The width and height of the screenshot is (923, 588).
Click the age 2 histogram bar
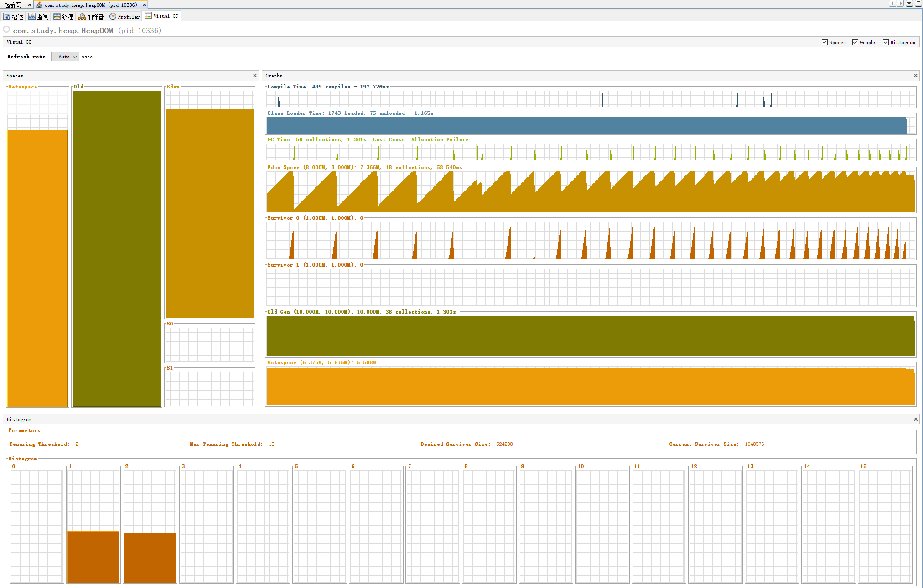coord(150,557)
